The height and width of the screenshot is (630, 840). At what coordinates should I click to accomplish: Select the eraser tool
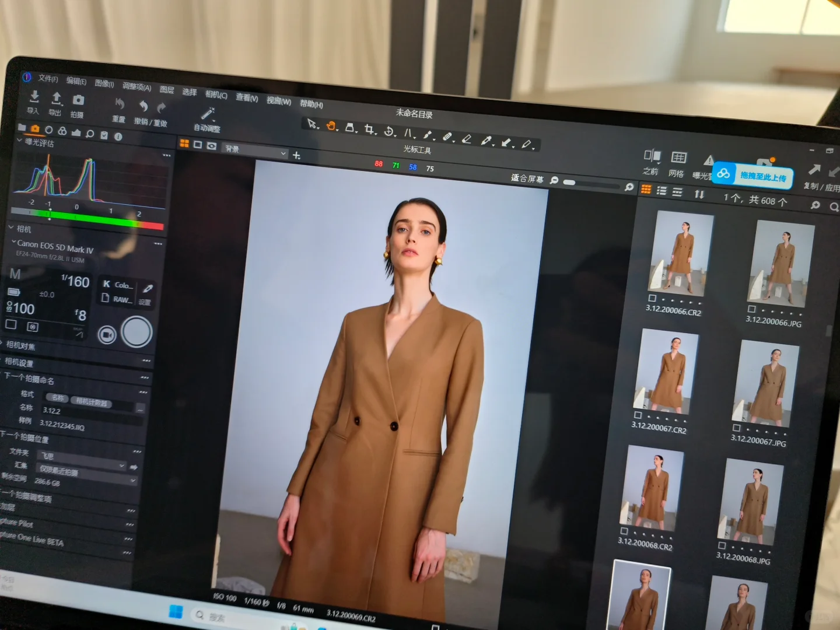467,138
